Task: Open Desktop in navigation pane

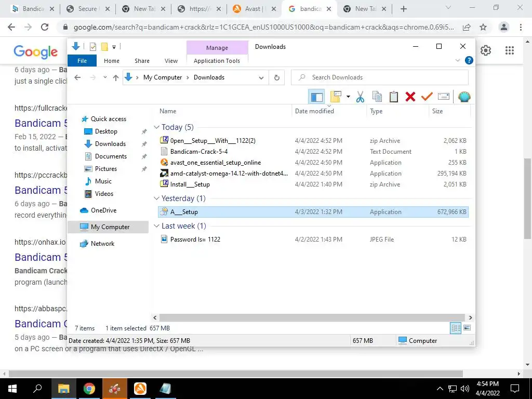Action: [x=106, y=131]
